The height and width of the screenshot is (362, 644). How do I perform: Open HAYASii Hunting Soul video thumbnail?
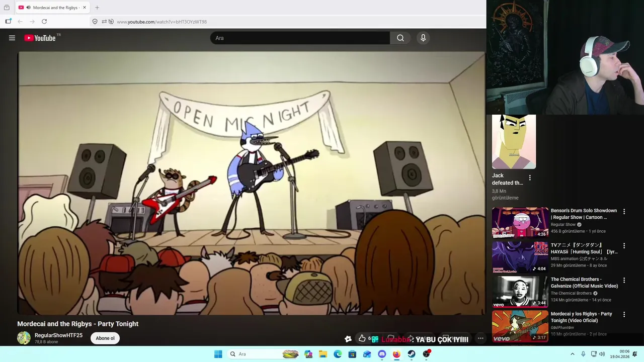click(520, 257)
